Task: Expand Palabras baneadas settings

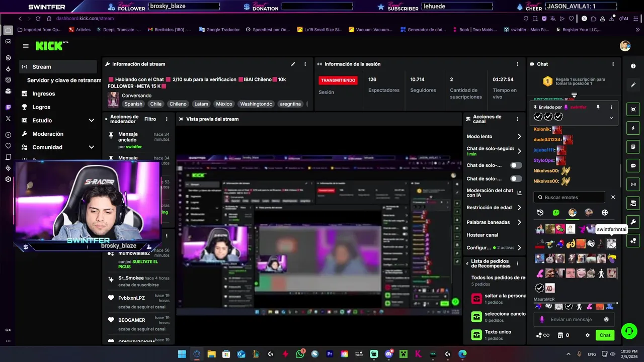Action: 519,222
